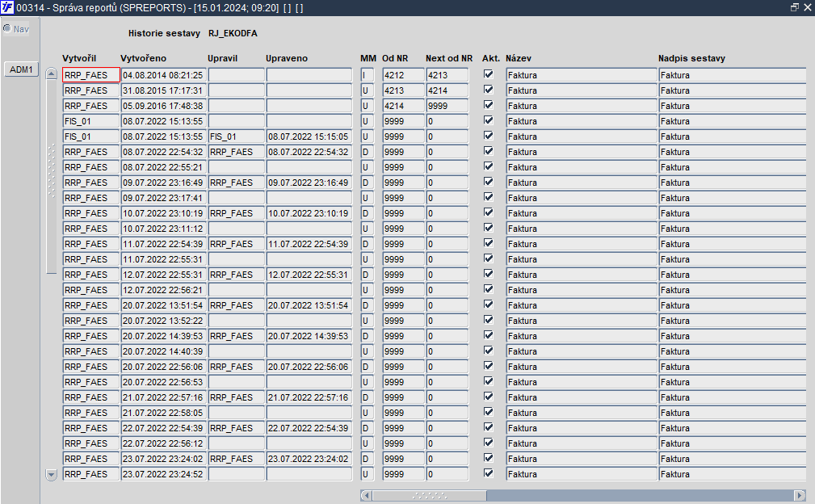Click MM field with value I
The height and width of the screenshot is (504, 815).
pyautogui.click(x=367, y=75)
